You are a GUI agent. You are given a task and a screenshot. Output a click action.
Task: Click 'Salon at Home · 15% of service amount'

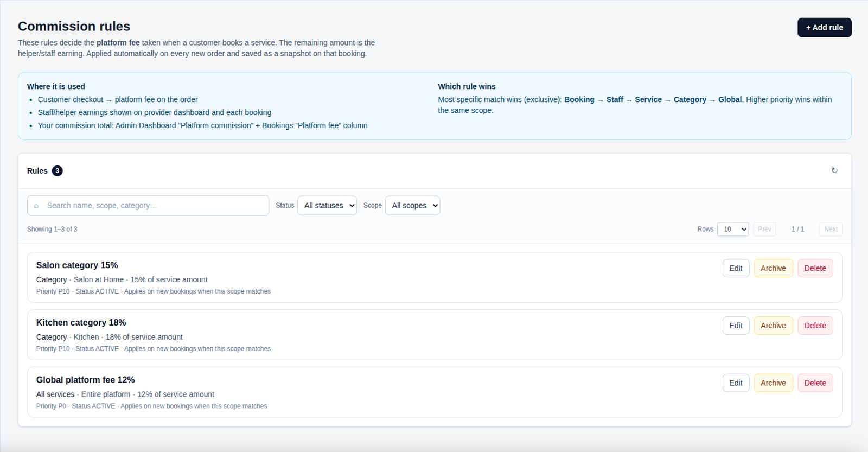[x=141, y=279]
